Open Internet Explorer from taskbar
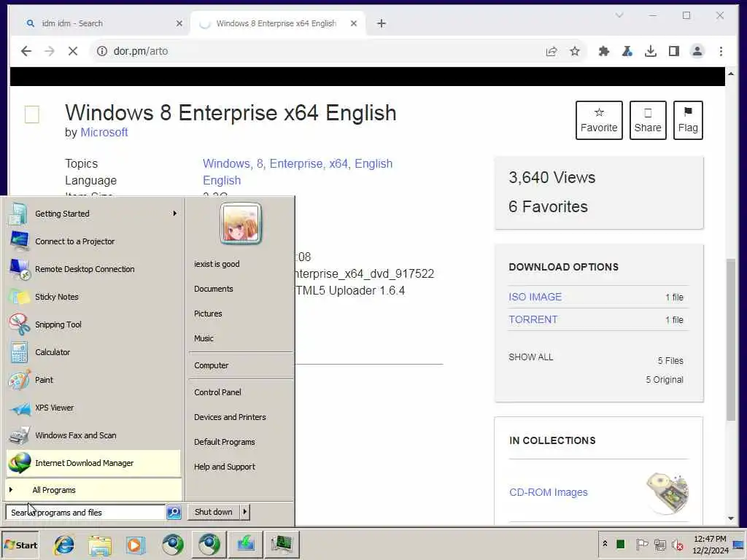The image size is (747, 560). tap(64, 545)
